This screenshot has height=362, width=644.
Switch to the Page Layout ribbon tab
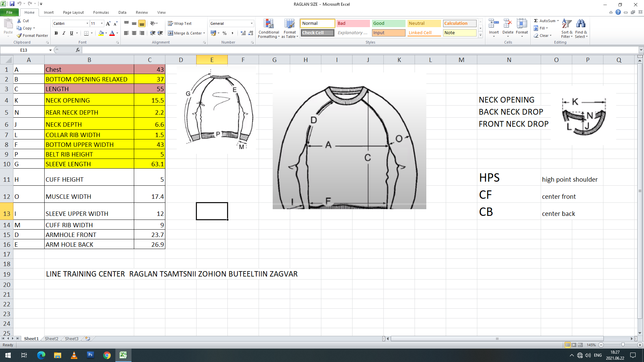(73, 12)
